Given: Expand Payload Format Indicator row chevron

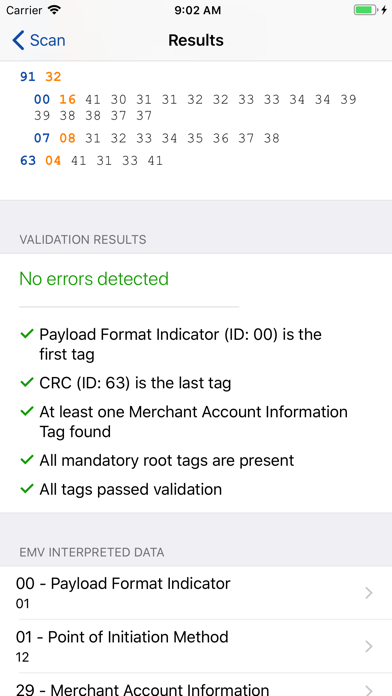Looking at the screenshot, I should click(x=368, y=593).
